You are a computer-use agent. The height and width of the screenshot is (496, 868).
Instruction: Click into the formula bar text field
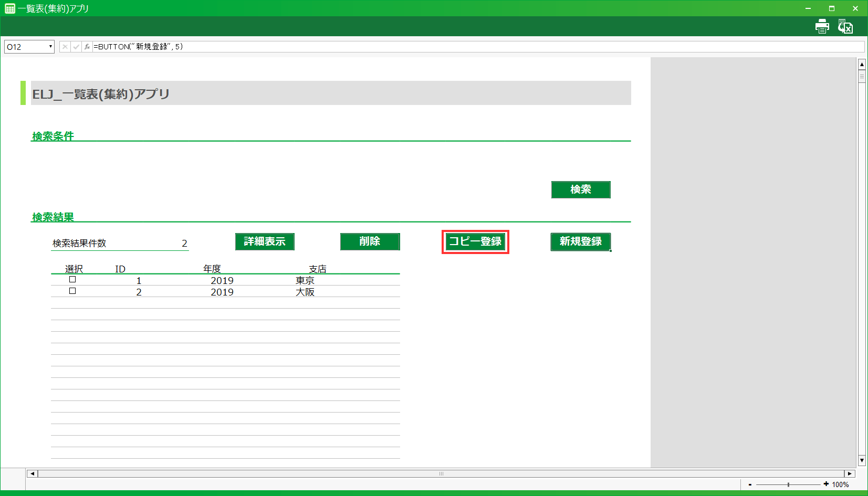473,47
